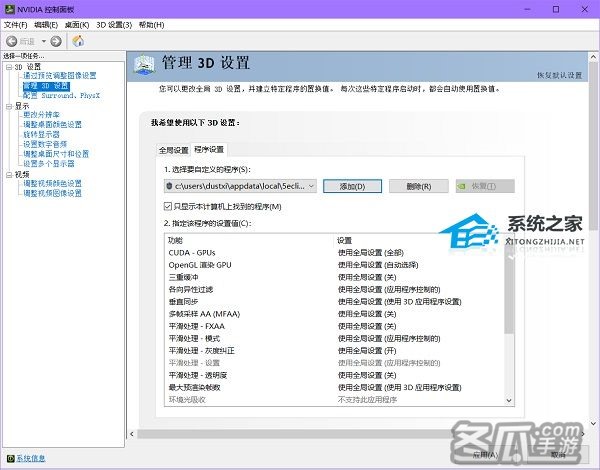Open the 桌面(K) menu
Image resolution: width=600 pixels, height=470 pixels.
click(x=77, y=25)
